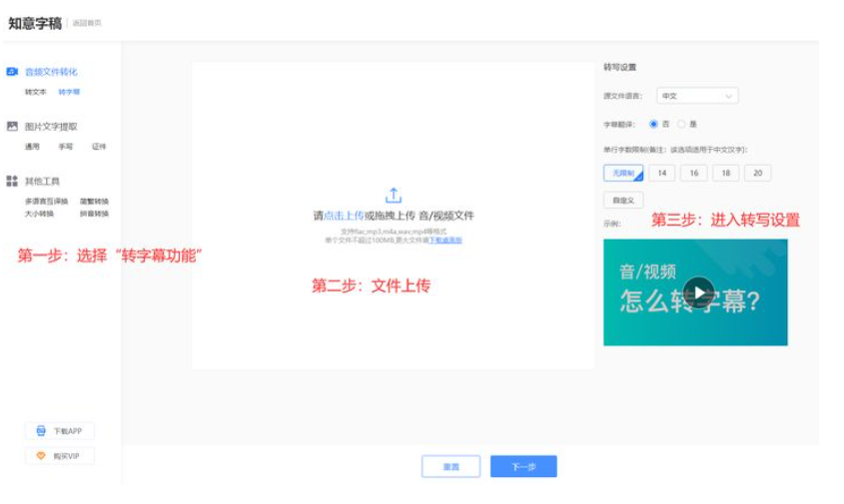Set per-line character limit to 16
The image size is (844, 504).
pyautogui.click(x=694, y=174)
